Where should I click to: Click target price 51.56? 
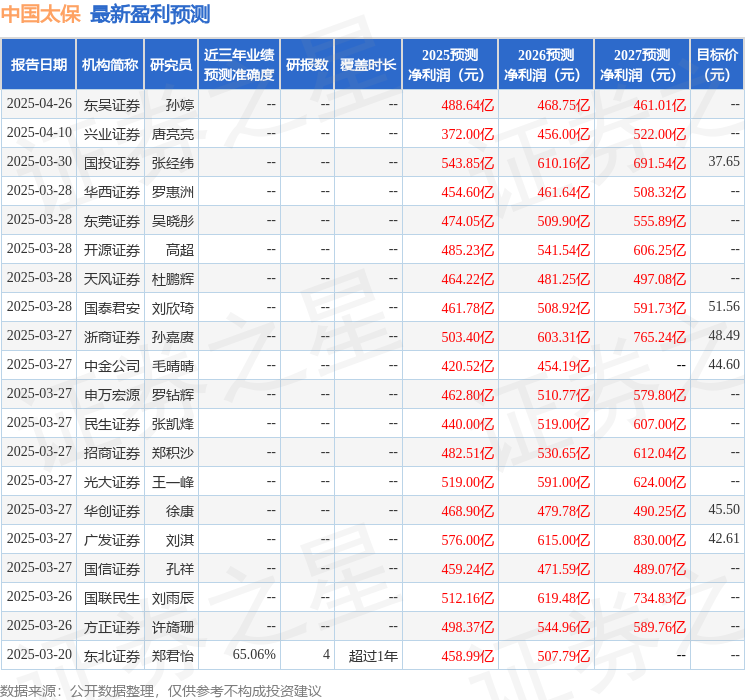click(x=724, y=307)
